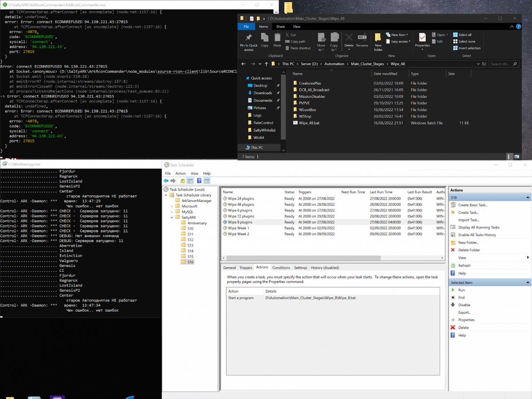Image resolution: width=532 pixels, height=399 pixels.
Task: Click the Task Scheduler toolbar Help icon
Action: coord(199,181)
